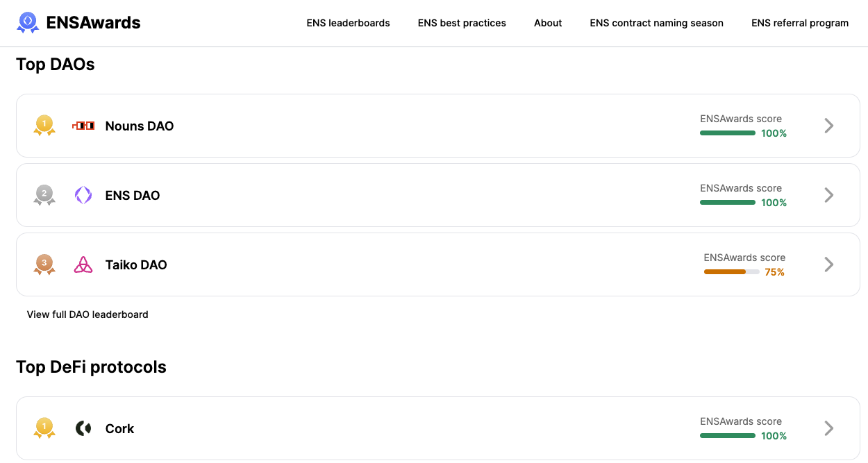Open the ENS best practices page
This screenshot has height=463, width=868.
click(x=461, y=22)
